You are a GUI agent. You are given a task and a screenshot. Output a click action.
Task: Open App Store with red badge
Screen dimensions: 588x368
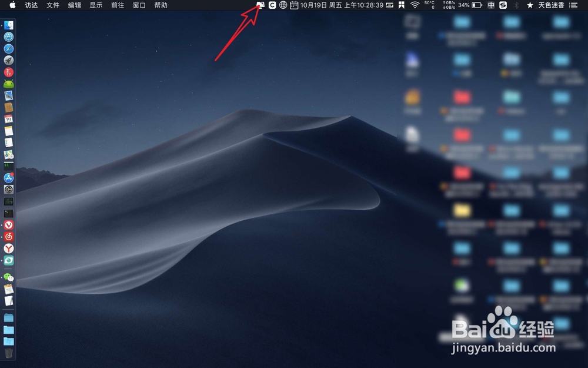9,178
